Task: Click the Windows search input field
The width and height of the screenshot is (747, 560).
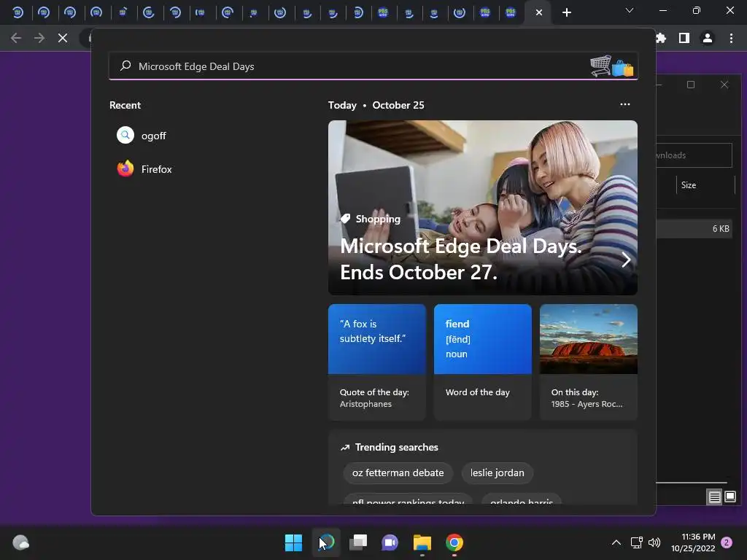Action: pyautogui.click(x=373, y=66)
